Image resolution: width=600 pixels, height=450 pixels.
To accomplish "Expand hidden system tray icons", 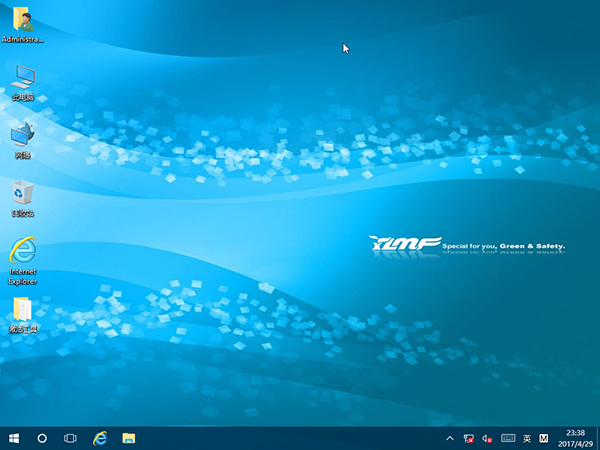I will tap(451, 438).
